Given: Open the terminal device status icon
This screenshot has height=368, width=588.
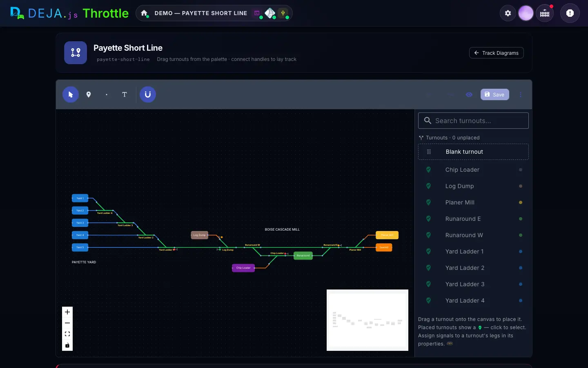Looking at the screenshot, I should pos(257,13).
